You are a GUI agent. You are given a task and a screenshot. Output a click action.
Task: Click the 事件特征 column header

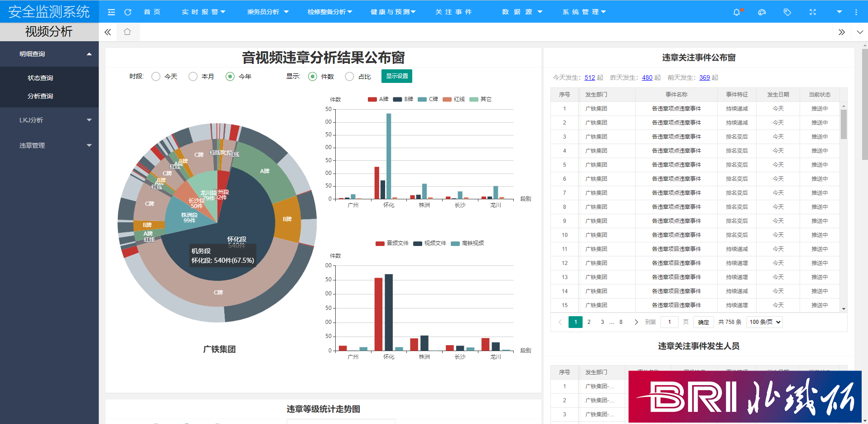coord(737,94)
